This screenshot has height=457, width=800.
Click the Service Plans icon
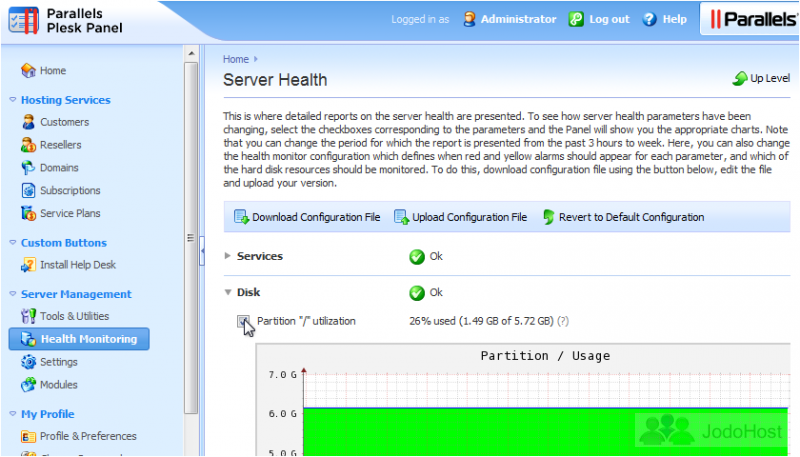click(x=28, y=213)
